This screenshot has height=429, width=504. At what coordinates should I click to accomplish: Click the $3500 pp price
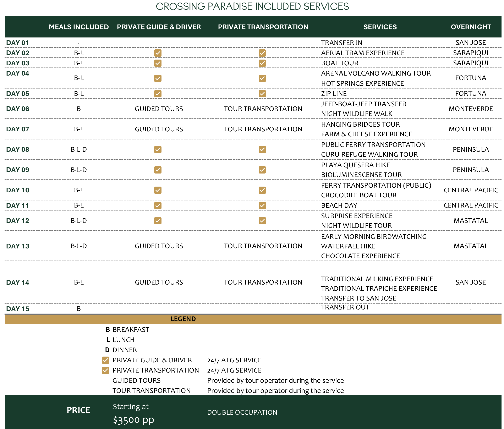click(133, 420)
